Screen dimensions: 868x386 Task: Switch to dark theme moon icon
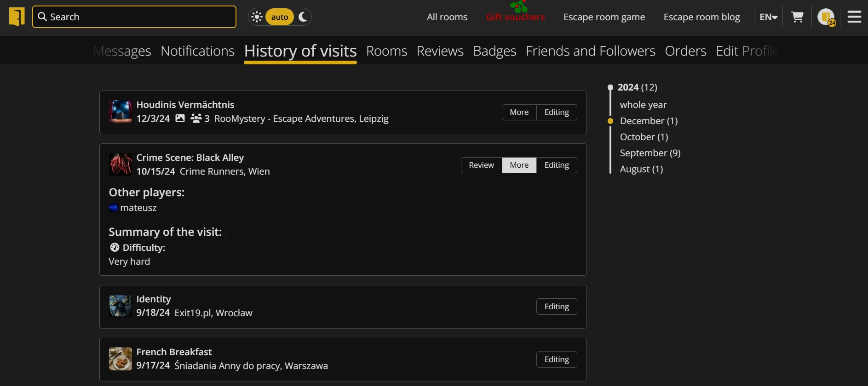tap(303, 17)
